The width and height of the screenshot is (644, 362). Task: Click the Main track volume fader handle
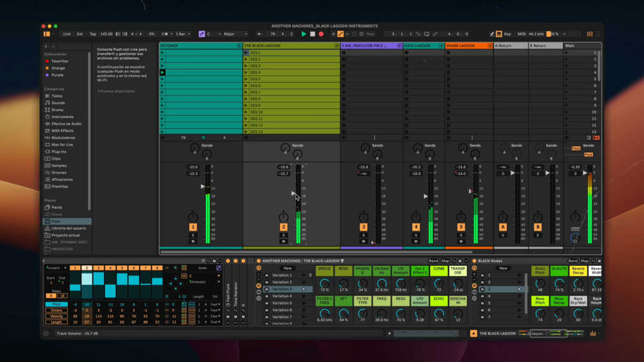coord(585,173)
